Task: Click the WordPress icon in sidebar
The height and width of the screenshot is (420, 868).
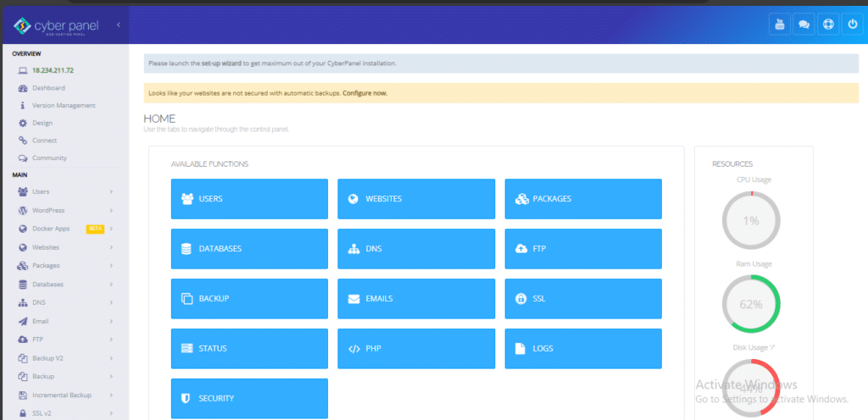Action: (x=23, y=211)
